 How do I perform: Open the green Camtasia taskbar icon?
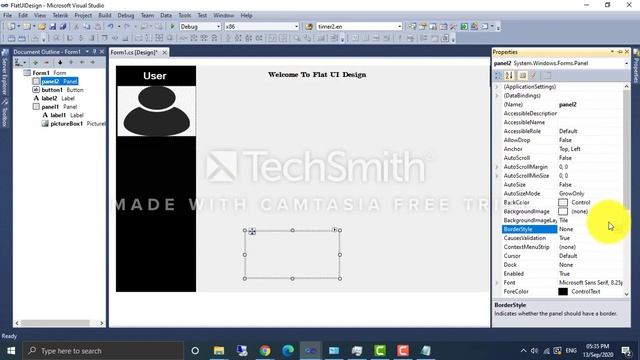click(x=380, y=351)
